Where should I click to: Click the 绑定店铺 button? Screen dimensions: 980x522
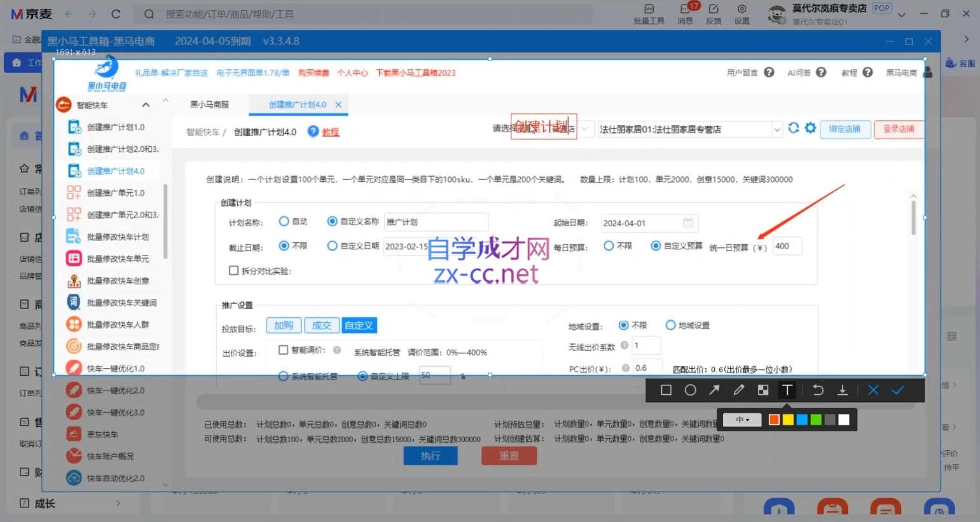845,129
